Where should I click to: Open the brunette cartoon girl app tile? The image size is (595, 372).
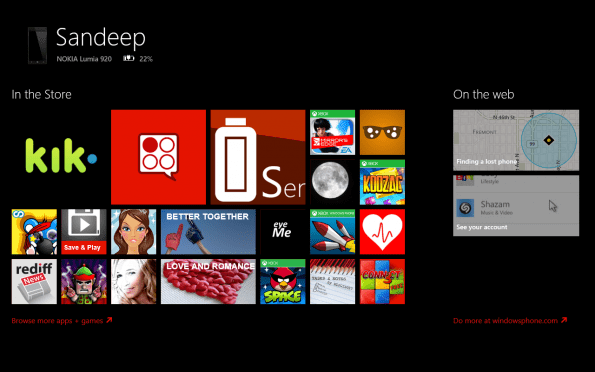click(x=134, y=232)
